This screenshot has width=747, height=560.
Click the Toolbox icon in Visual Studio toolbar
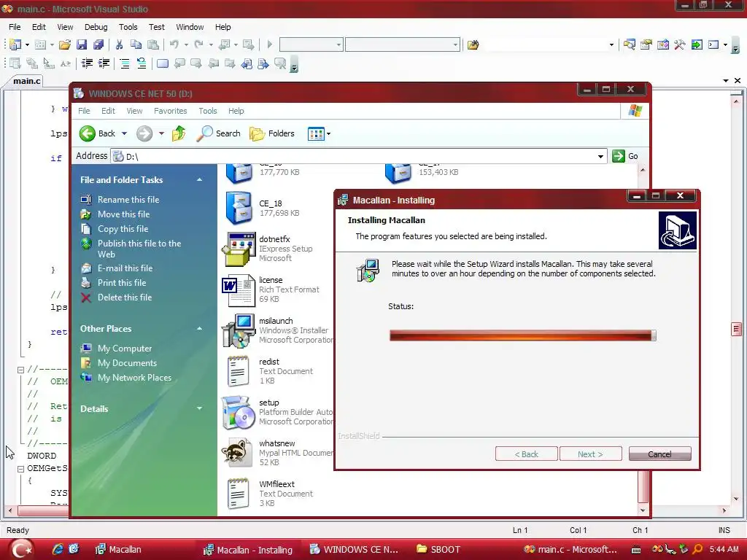coord(680,44)
